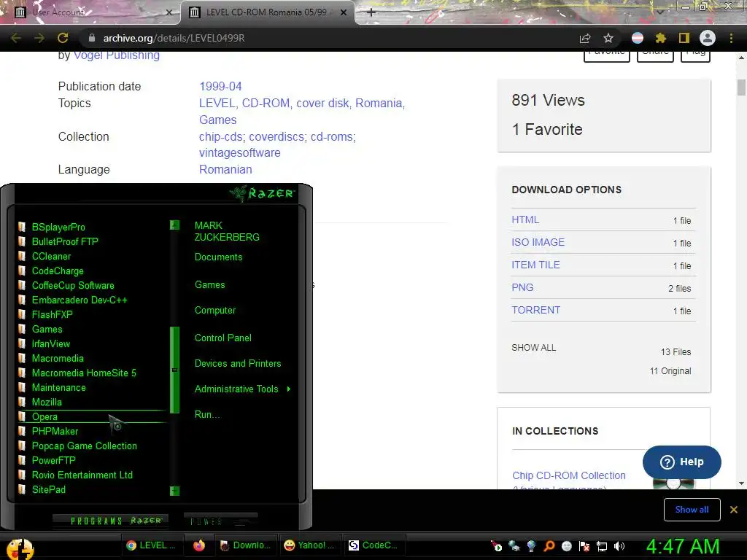The width and height of the screenshot is (747, 560).
Task: Expand Administrative Tools submenu arrow
Action: [289, 389]
